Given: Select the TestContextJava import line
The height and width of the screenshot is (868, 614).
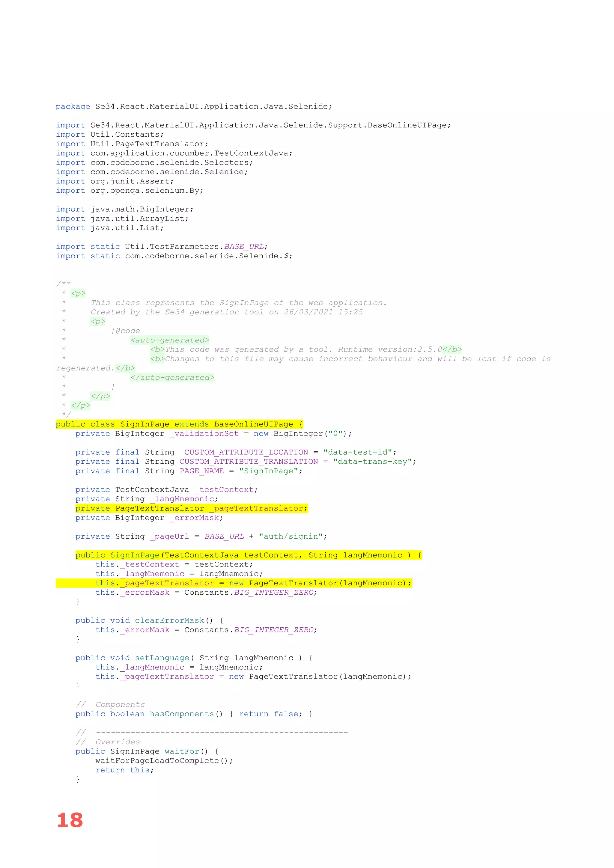Looking at the screenshot, I should [174, 153].
